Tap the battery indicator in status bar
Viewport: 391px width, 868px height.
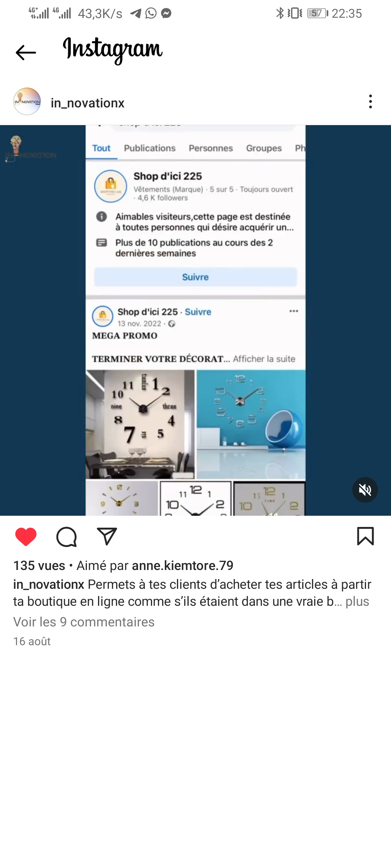click(x=318, y=13)
